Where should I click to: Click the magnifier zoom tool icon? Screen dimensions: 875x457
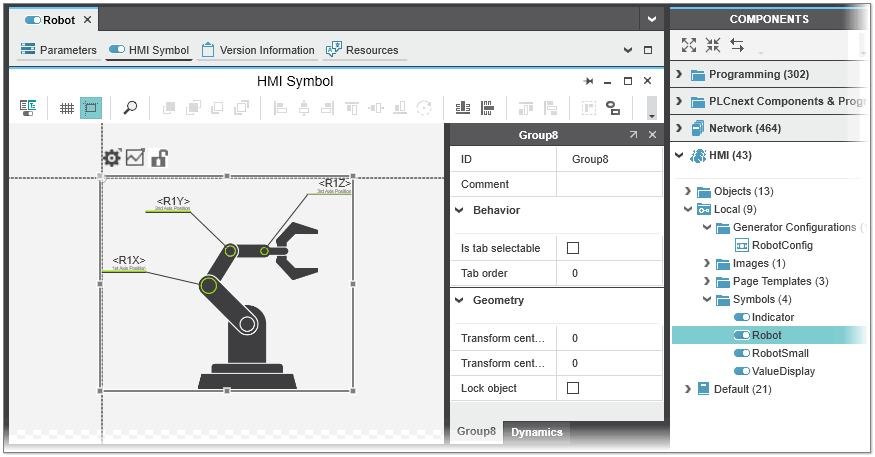tap(130, 108)
